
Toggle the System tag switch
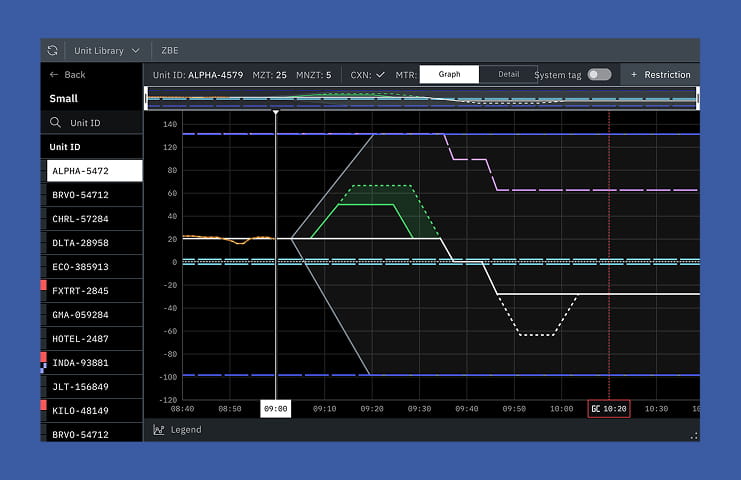pos(599,75)
